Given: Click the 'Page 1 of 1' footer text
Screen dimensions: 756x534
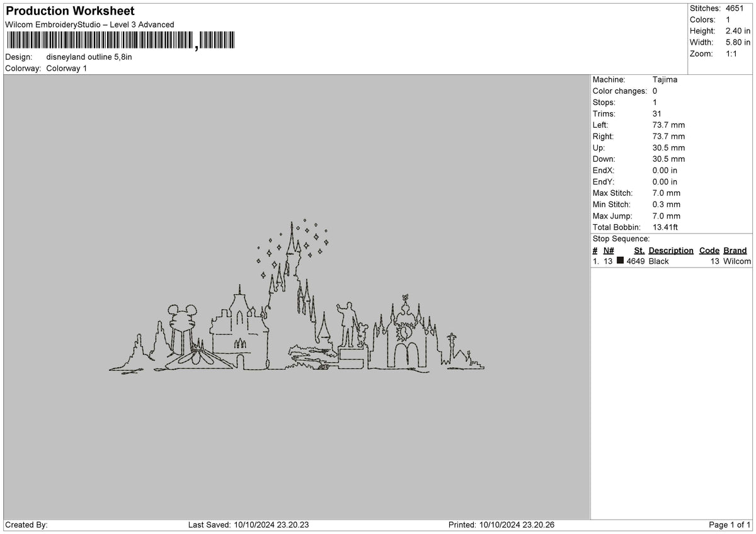Looking at the screenshot, I should tap(730, 525).
